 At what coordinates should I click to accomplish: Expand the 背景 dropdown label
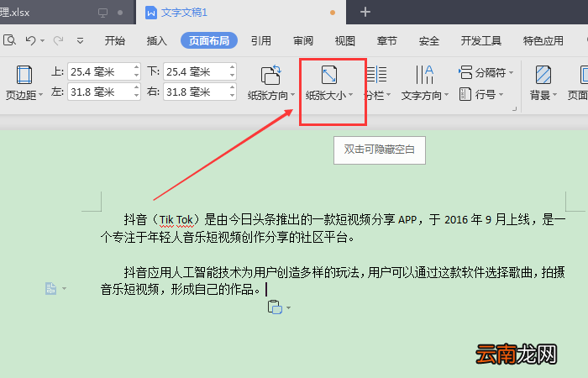(x=543, y=96)
